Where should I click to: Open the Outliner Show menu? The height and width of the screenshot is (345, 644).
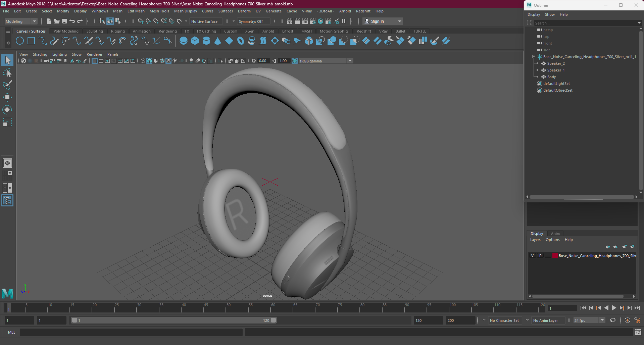pos(549,14)
